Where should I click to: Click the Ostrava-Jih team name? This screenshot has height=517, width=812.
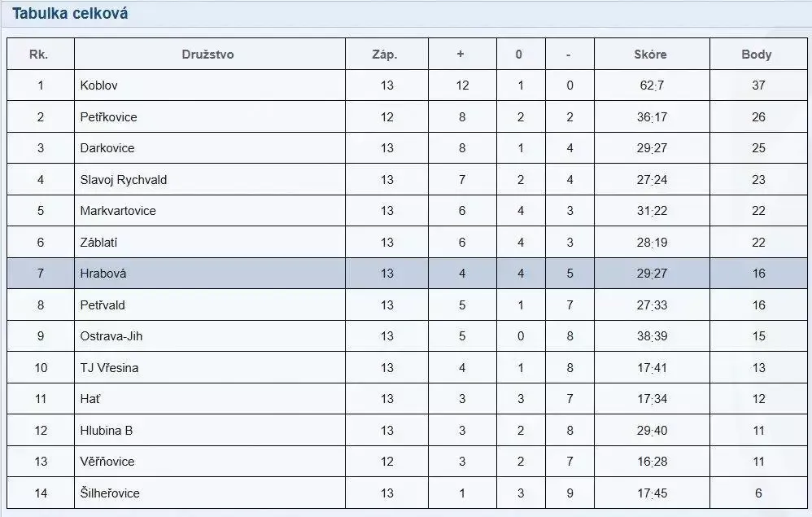click(111, 336)
